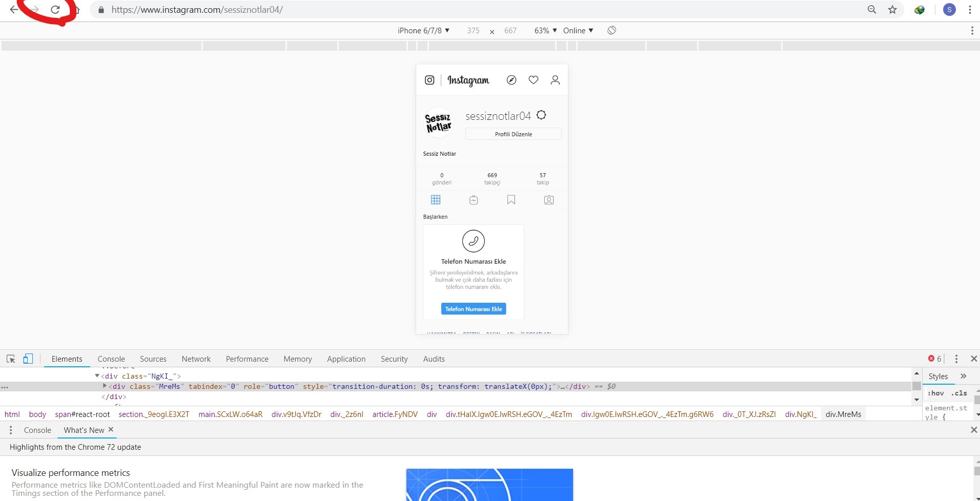Open device toolbar more options menu
The height and width of the screenshot is (501, 980).
tap(972, 31)
